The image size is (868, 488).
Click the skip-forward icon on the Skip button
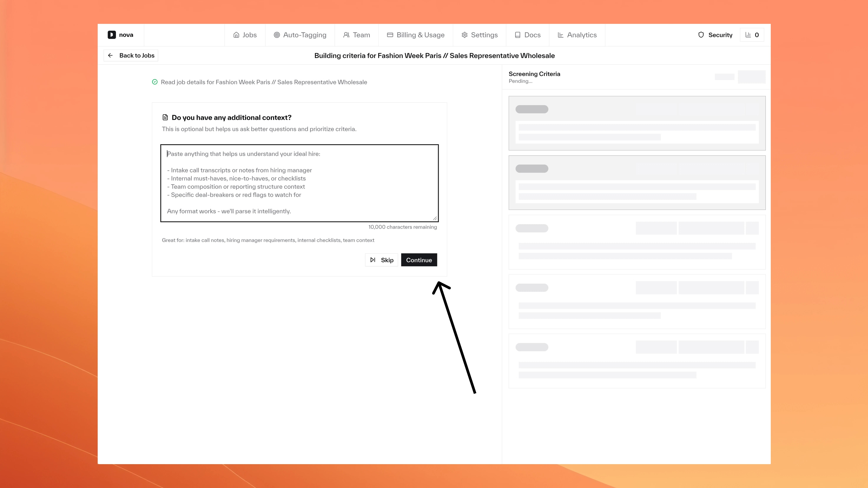tap(373, 260)
